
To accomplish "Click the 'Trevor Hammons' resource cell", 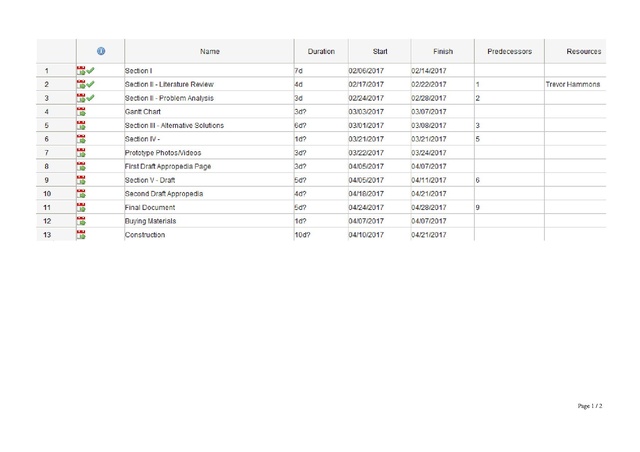I will [573, 84].
